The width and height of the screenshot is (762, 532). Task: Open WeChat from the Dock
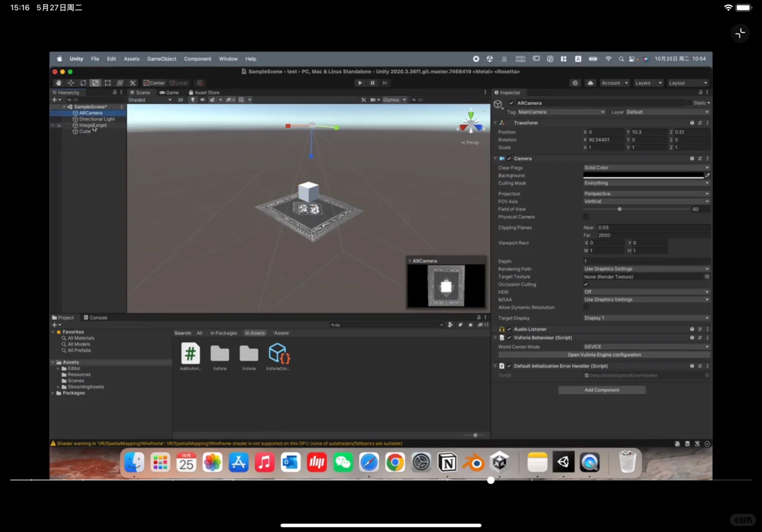[343, 463]
